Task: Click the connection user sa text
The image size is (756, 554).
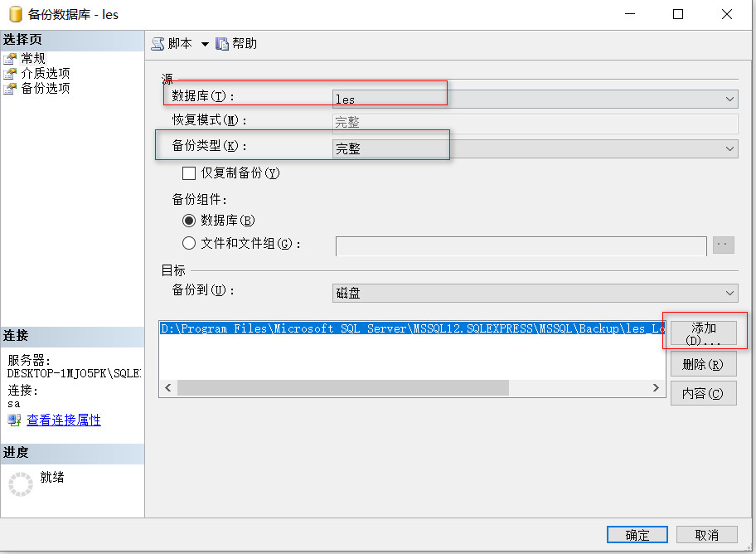Action: (14, 404)
